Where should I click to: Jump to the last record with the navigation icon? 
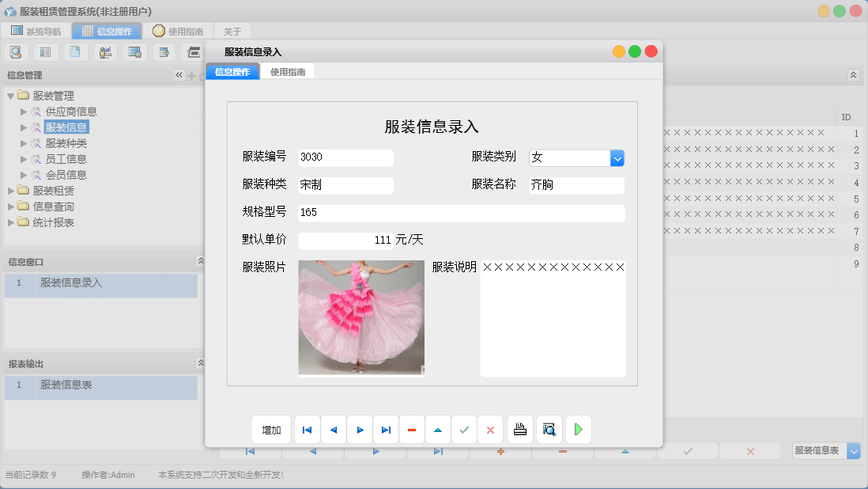point(386,429)
